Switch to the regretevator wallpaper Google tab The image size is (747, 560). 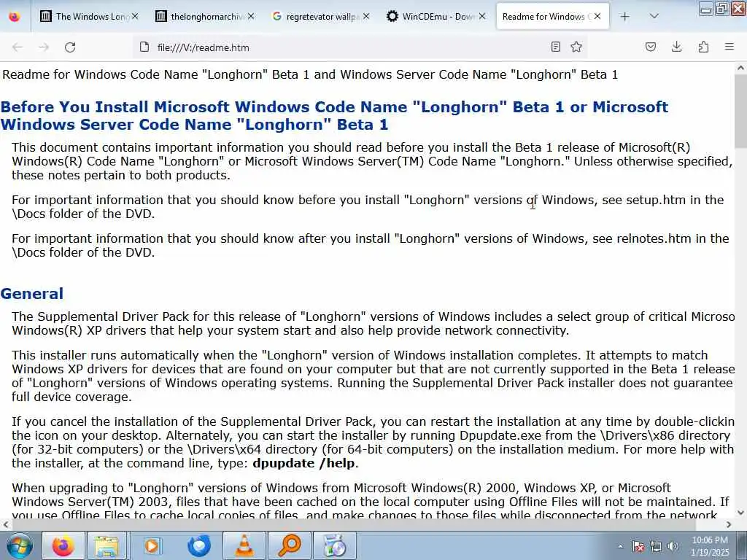pyautogui.click(x=321, y=16)
